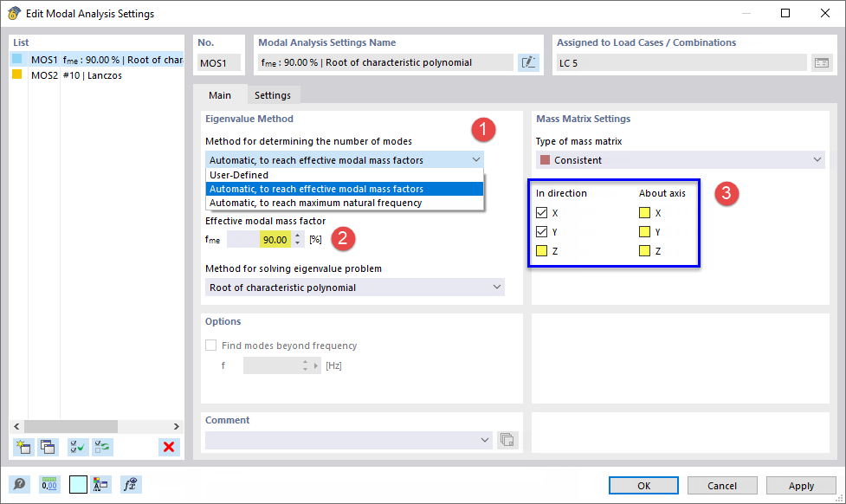
Task: Open the formula editor with fx icon
Action: (x=130, y=484)
